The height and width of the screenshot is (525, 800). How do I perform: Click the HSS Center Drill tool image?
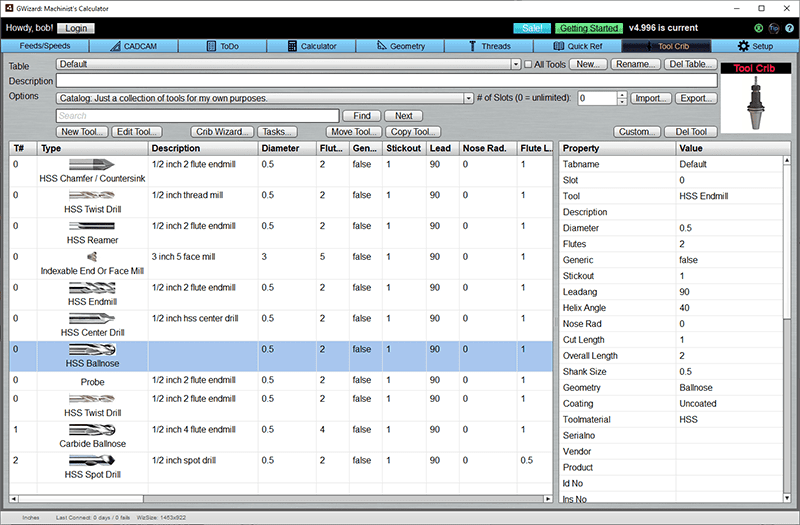pos(92,318)
